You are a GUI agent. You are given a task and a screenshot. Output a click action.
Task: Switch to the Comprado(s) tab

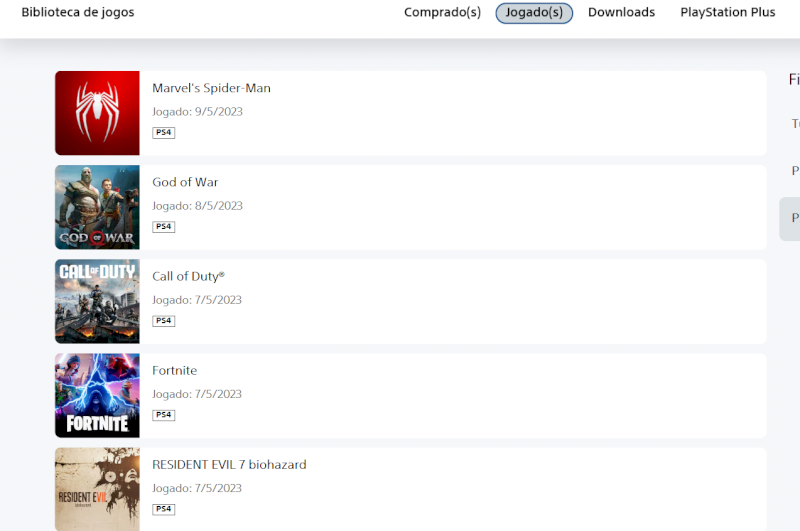click(442, 12)
